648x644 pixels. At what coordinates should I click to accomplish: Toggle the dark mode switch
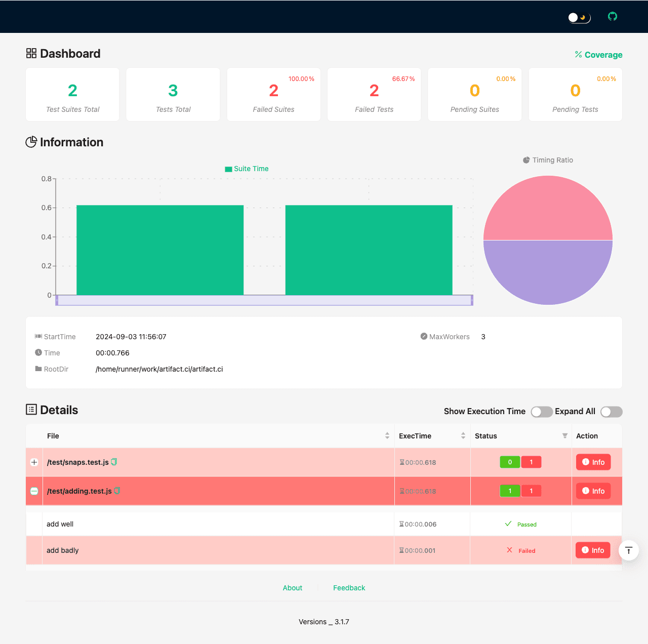pyautogui.click(x=579, y=17)
